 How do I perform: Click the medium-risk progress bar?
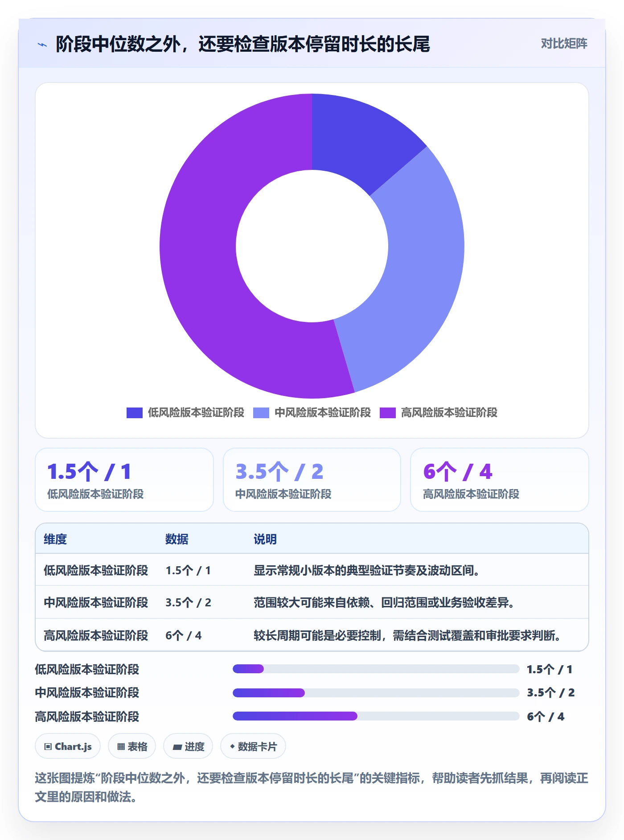pyautogui.click(x=376, y=693)
